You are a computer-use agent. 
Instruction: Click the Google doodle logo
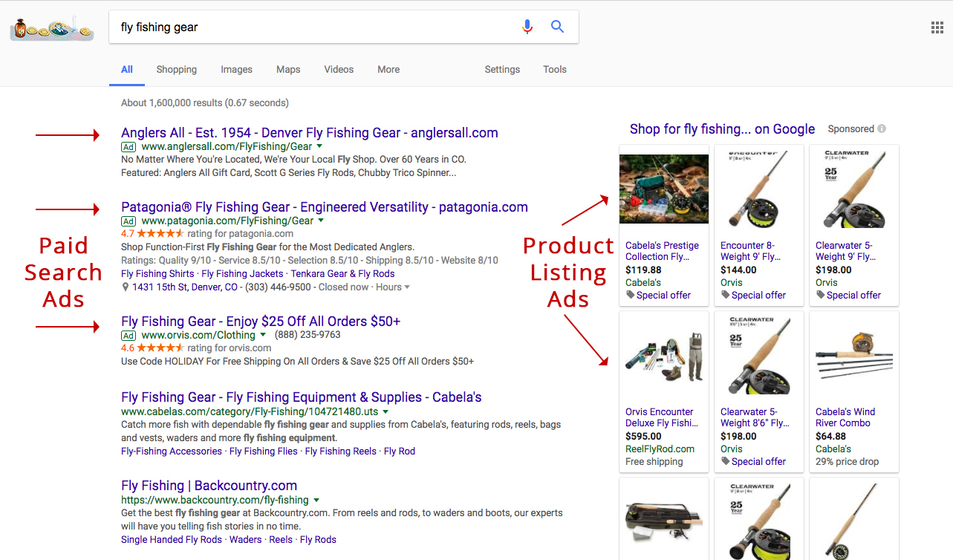click(51, 28)
